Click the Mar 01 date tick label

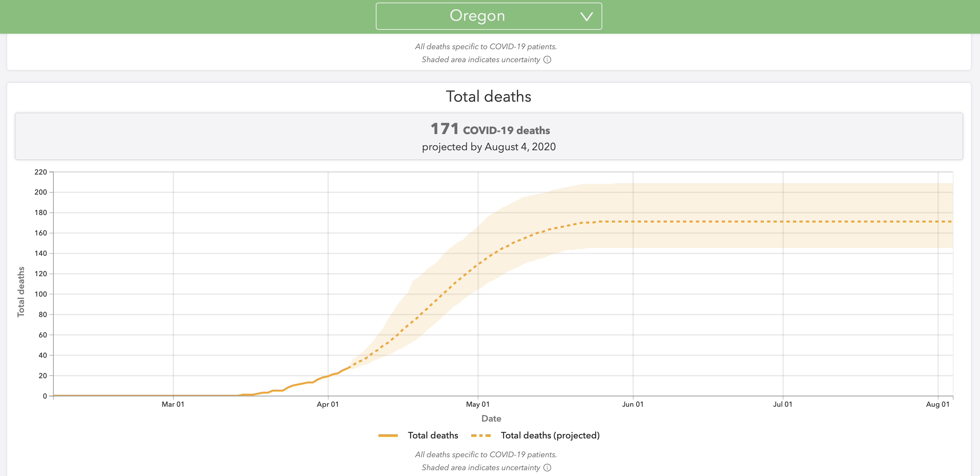tap(173, 404)
